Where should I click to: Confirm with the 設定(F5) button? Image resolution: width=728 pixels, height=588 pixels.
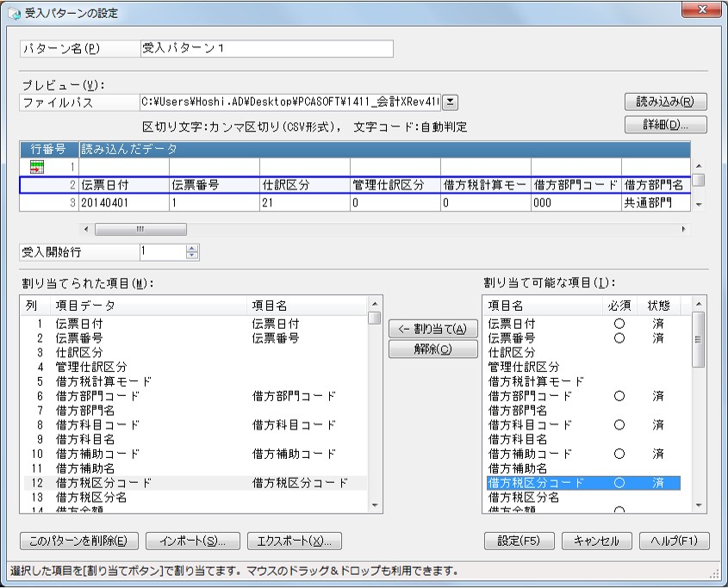point(520,541)
